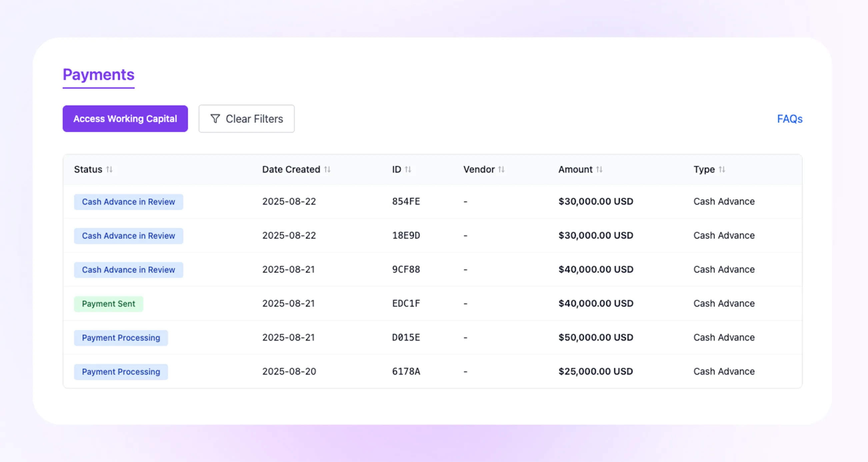Viewport: 868px width, 462px height.
Task: Click the Payment Sent status badge
Action: (109, 304)
